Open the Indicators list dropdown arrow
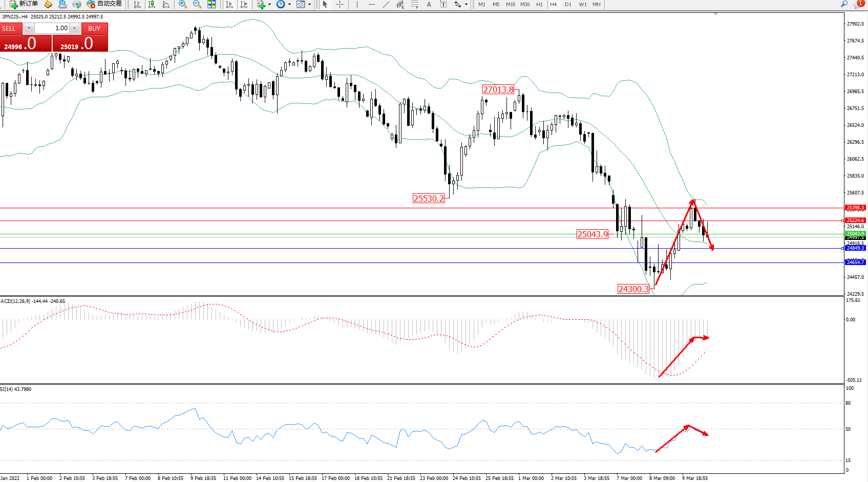This screenshot has width=868, height=482. click(x=270, y=4)
